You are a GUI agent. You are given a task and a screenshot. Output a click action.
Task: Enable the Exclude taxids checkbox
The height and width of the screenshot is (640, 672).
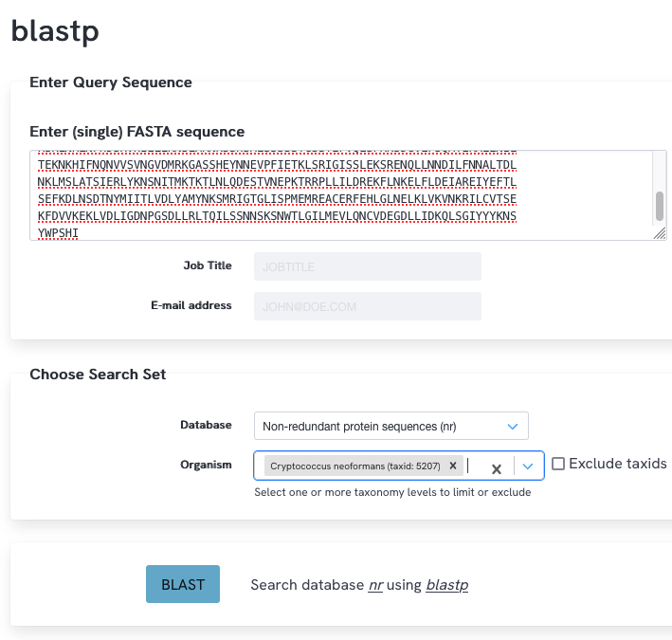pos(558,464)
